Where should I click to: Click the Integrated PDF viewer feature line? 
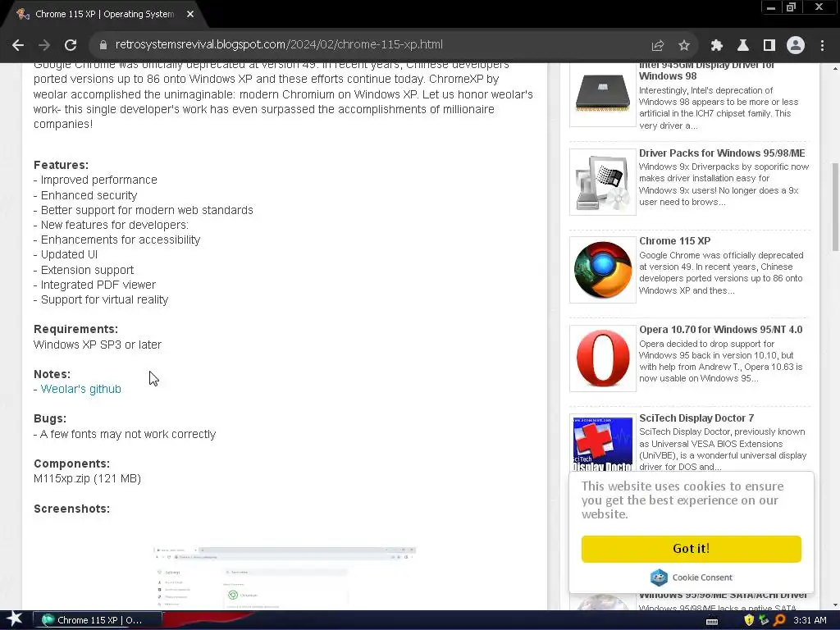point(95,285)
